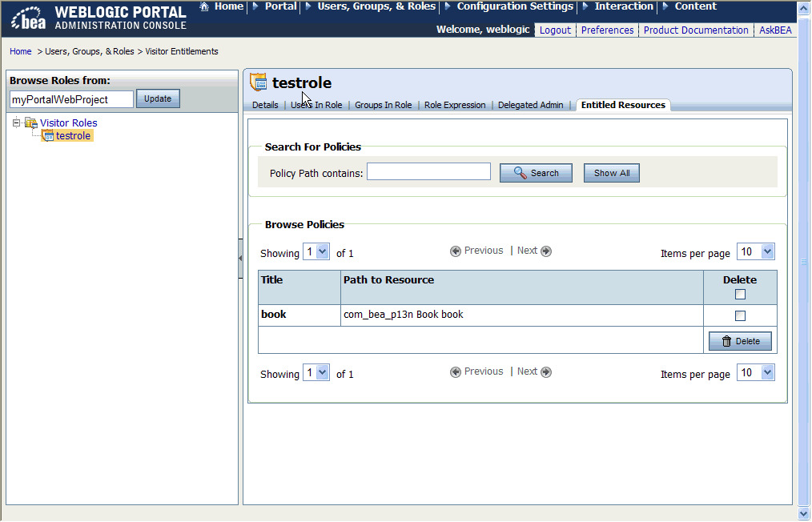Click the bottom Previous pagination link
The height and width of the screenshot is (522, 812).
[484, 371]
